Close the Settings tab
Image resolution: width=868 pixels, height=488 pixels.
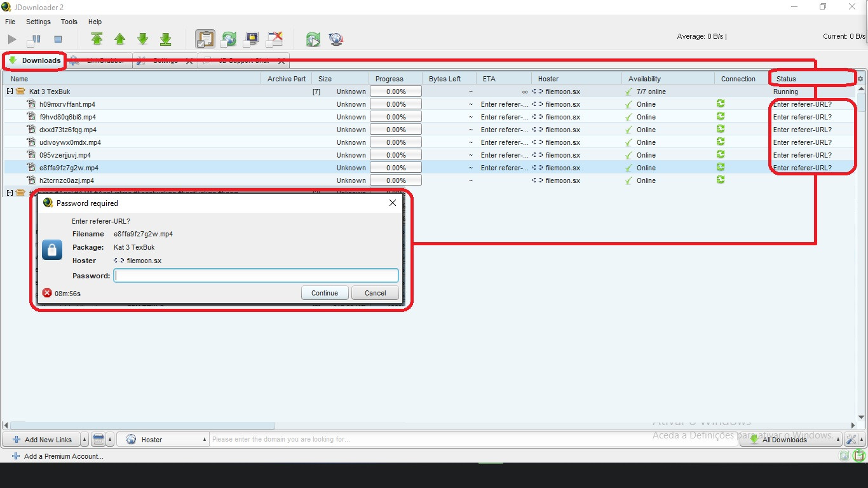tap(189, 62)
